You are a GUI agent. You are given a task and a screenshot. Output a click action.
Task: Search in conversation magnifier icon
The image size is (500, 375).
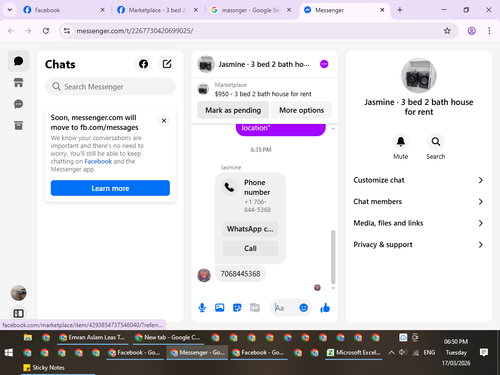[x=436, y=142]
